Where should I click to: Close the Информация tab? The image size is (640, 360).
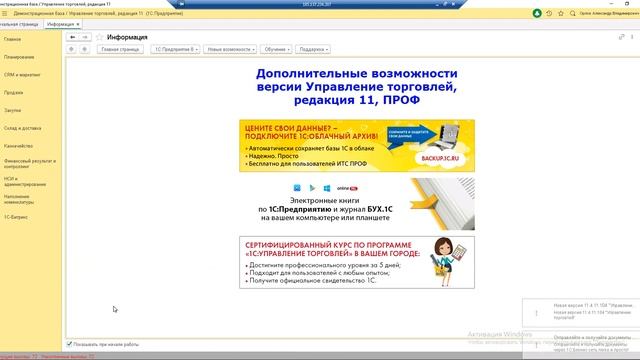point(78,24)
